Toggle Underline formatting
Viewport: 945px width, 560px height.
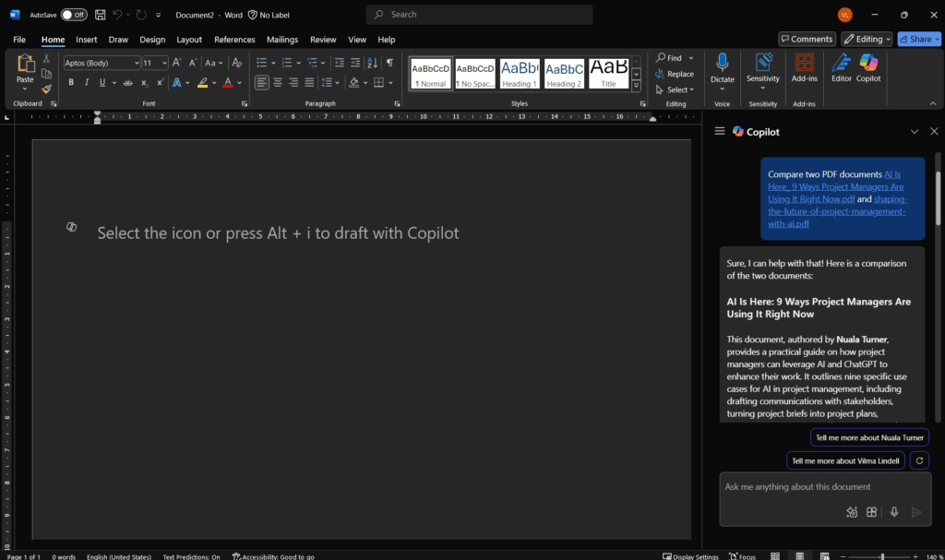click(102, 83)
